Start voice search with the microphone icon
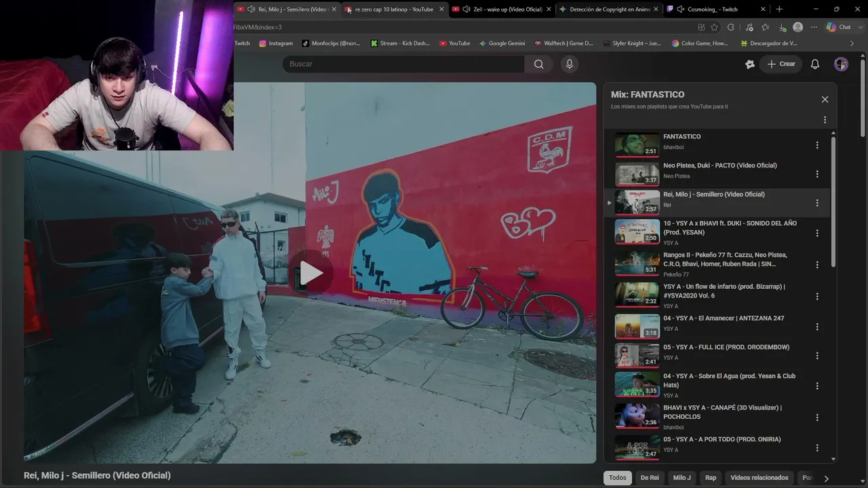 pos(570,64)
